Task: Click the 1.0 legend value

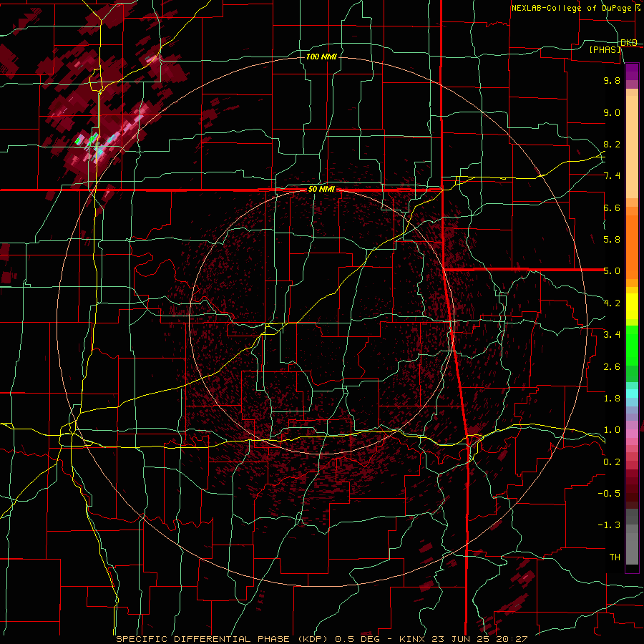Action: point(612,430)
